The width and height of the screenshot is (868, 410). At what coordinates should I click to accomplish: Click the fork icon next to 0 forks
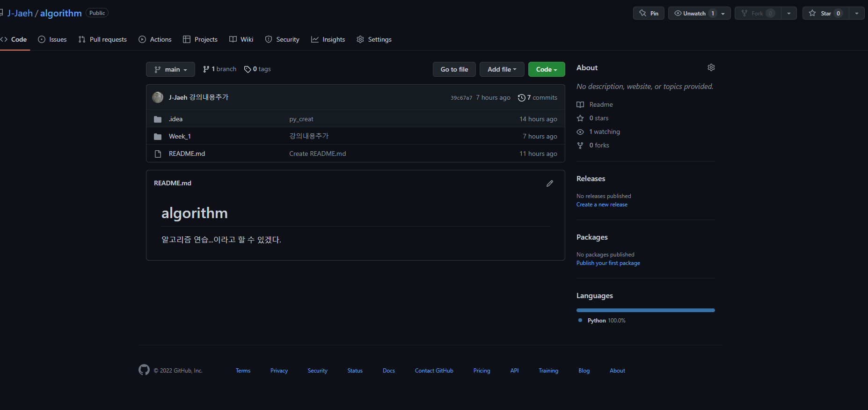click(580, 146)
